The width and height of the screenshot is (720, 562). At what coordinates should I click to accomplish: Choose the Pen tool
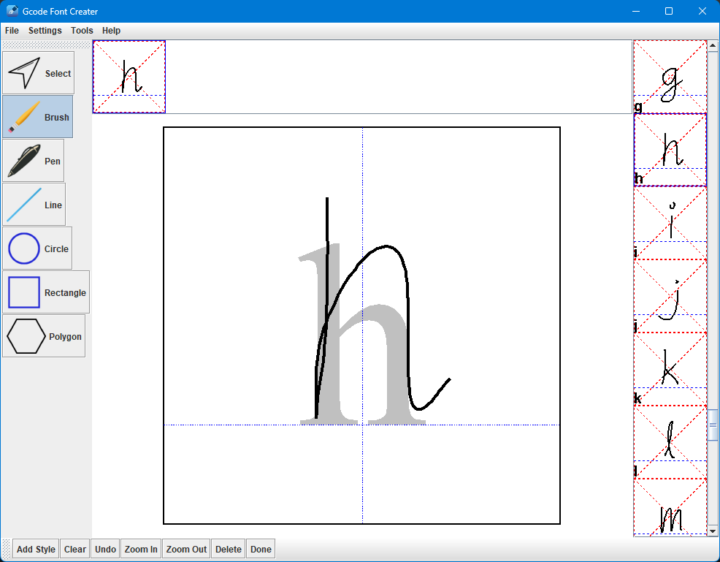coord(33,161)
